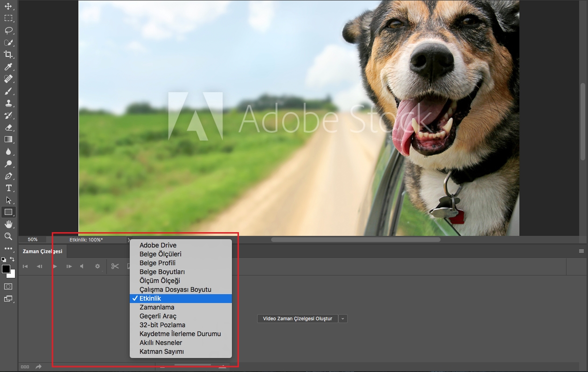588x372 pixels.
Task: Uncheck Etkinlik in the status menu
Action: (181, 298)
